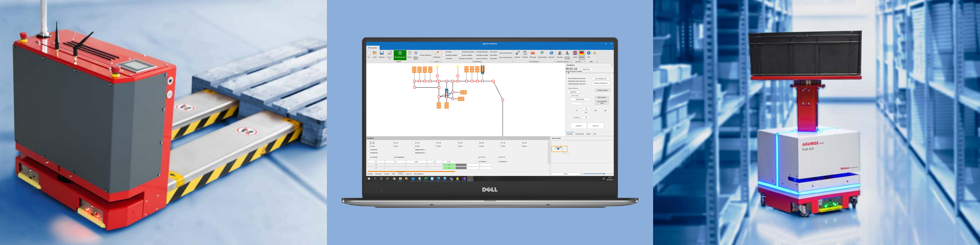This screenshot has width=980, height=245.
Task: Click the Speichern als icon
Action: pos(390,53)
